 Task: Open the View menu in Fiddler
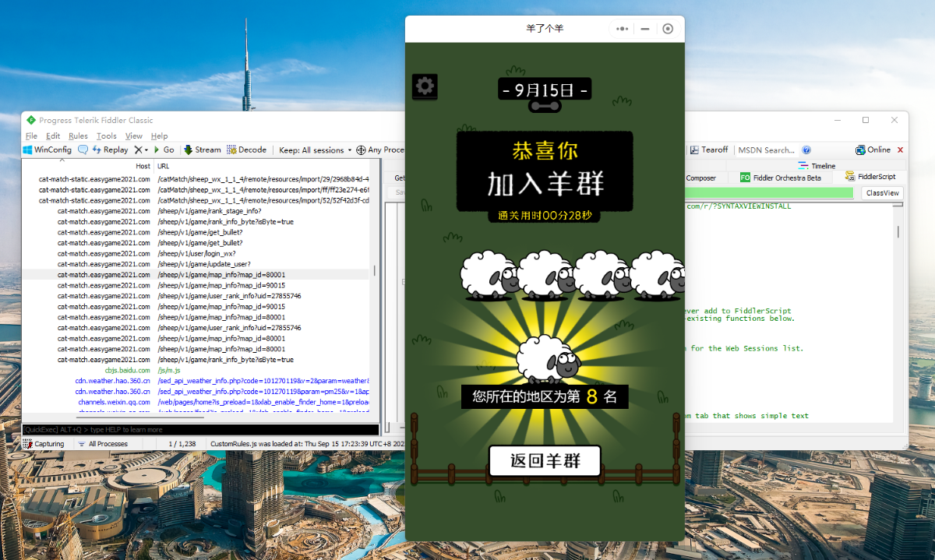pyautogui.click(x=134, y=136)
